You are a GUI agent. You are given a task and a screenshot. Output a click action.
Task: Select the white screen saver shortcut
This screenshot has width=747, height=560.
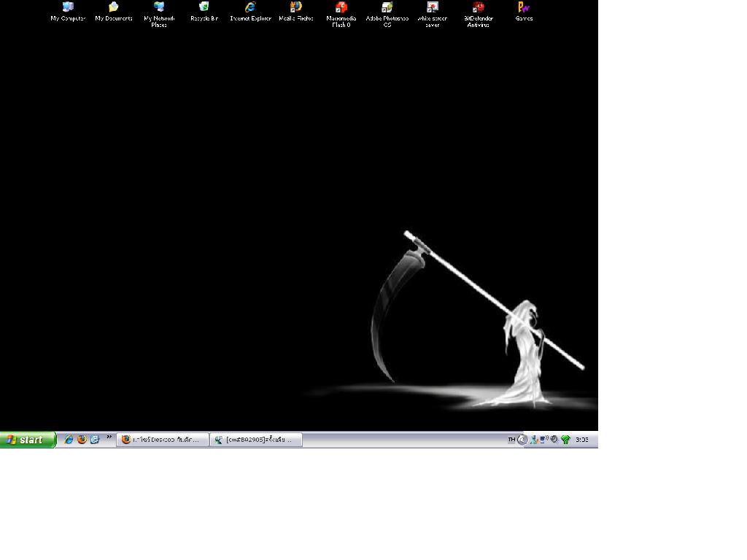[432, 15]
